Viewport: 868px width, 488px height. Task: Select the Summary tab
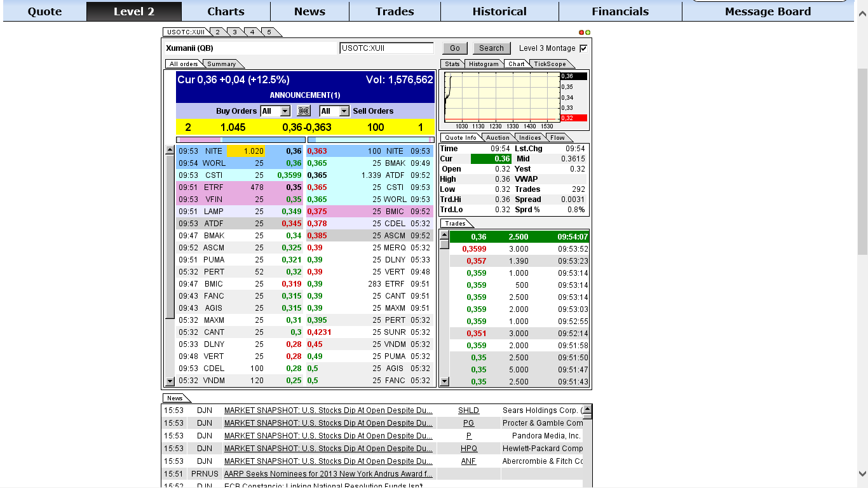[x=222, y=64]
